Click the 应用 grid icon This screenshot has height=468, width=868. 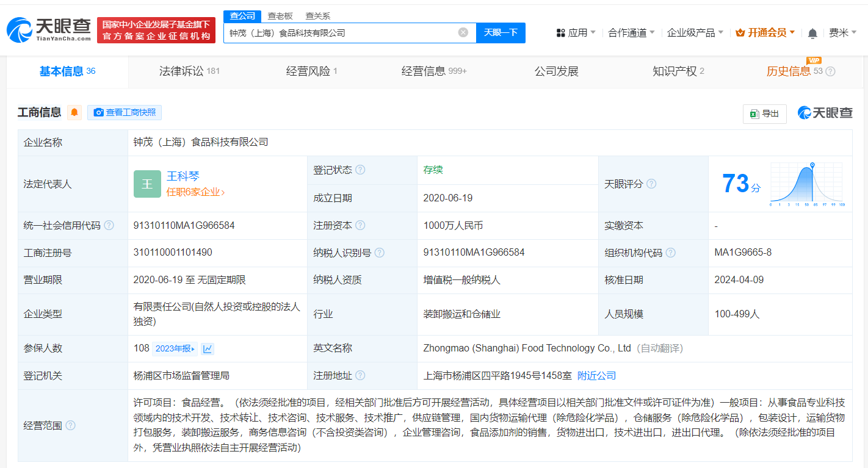click(x=561, y=32)
